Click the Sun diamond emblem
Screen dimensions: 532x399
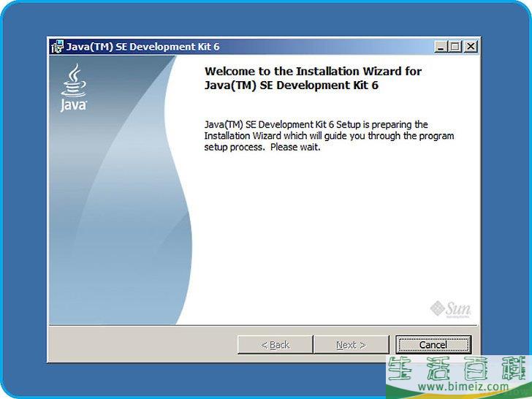[x=437, y=308]
